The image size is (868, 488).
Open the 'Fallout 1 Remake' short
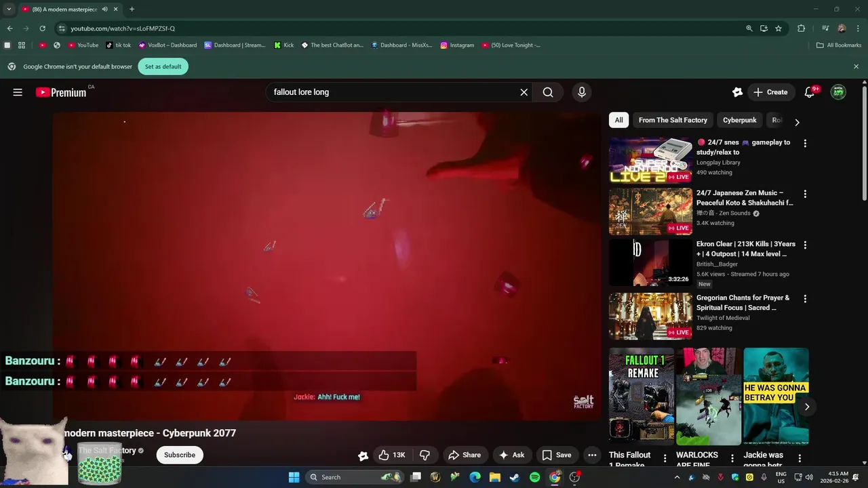pyautogui.click(x=642, y=396)
